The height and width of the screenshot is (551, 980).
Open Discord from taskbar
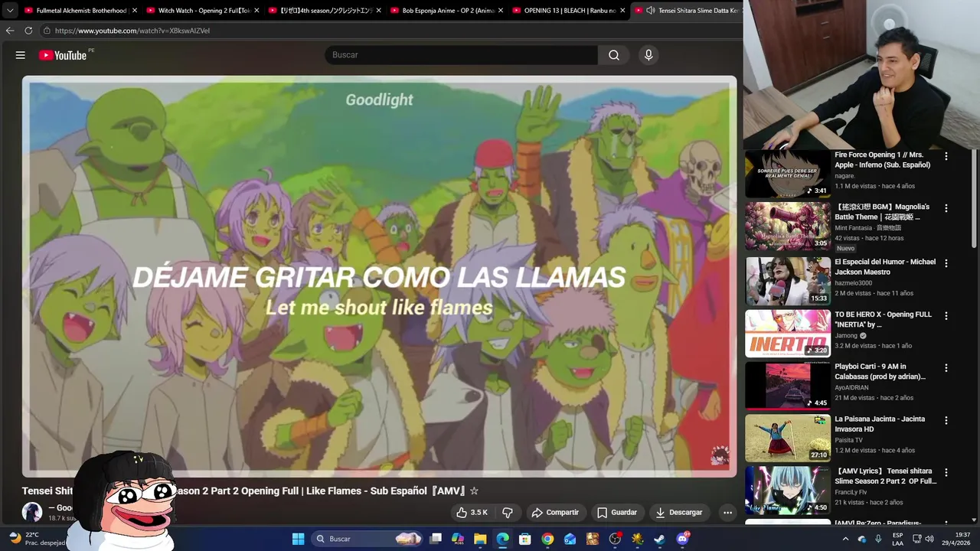tap(682, 539)
